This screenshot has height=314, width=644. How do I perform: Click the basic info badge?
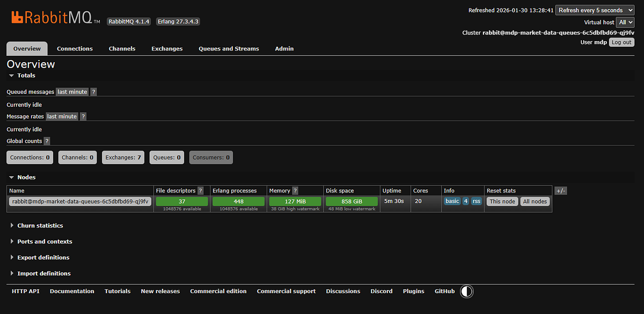(452, 201)
